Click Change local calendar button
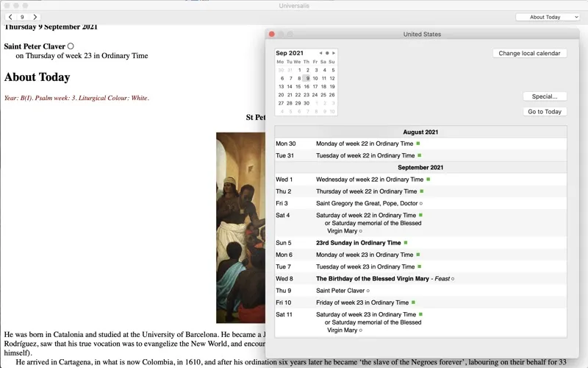The width and height of the screenshot is (588, 368). [x=529, y=53]
